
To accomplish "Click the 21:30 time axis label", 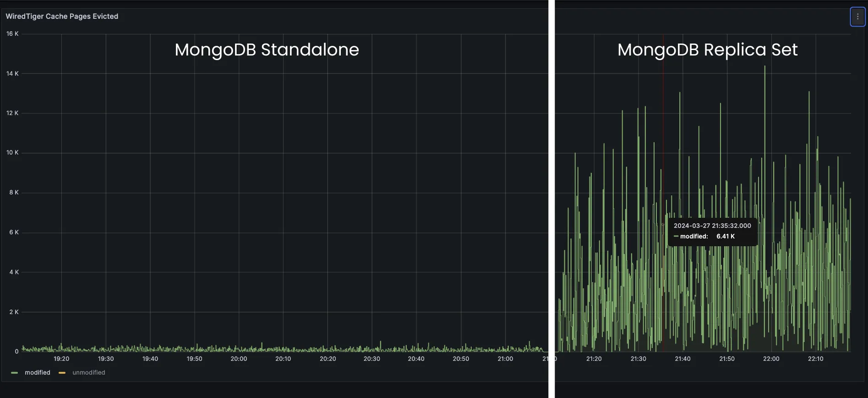I will [639, 359].
